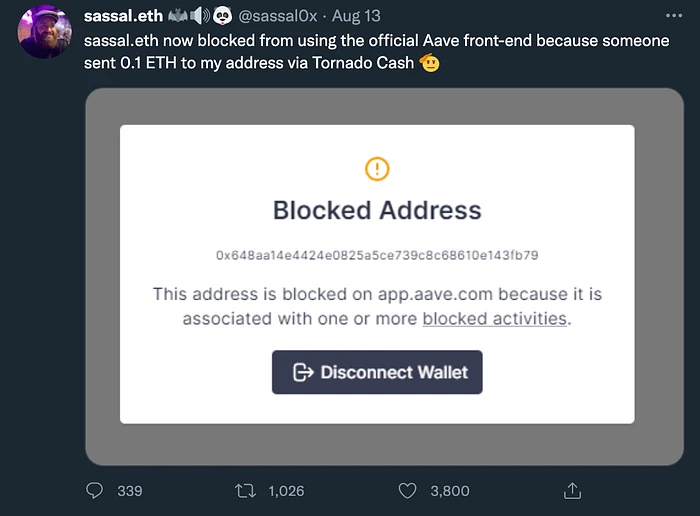Open the share tweet icon

[573, 491]
